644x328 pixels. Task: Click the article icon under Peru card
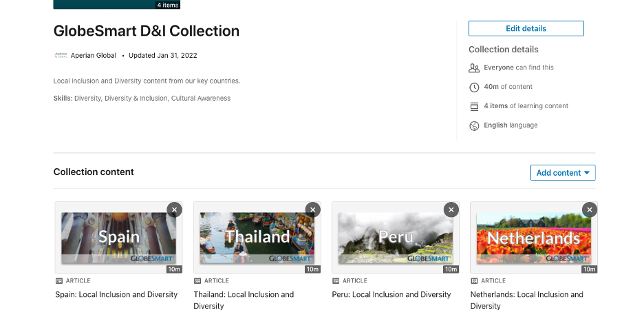tap(336, 280)
